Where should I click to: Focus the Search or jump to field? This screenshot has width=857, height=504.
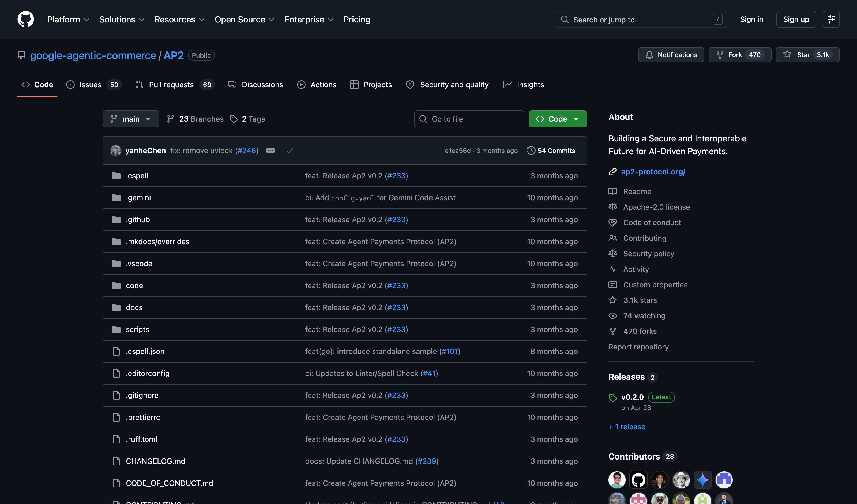point(641,19)
